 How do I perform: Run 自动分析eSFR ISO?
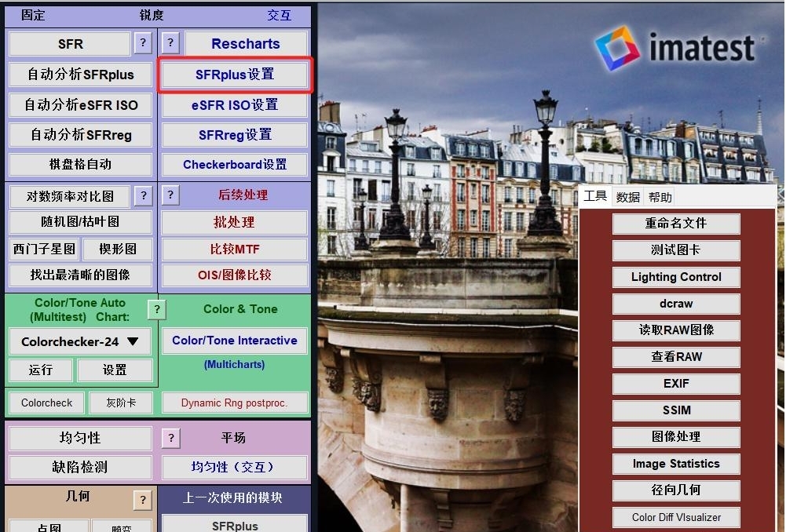pos(80,105)
